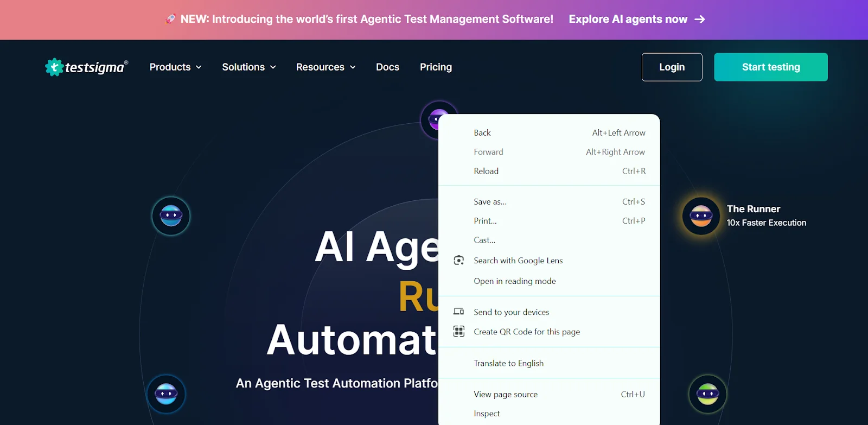
Task: Click the arrow after Explore AI agents now
Action: pos(700,19)
